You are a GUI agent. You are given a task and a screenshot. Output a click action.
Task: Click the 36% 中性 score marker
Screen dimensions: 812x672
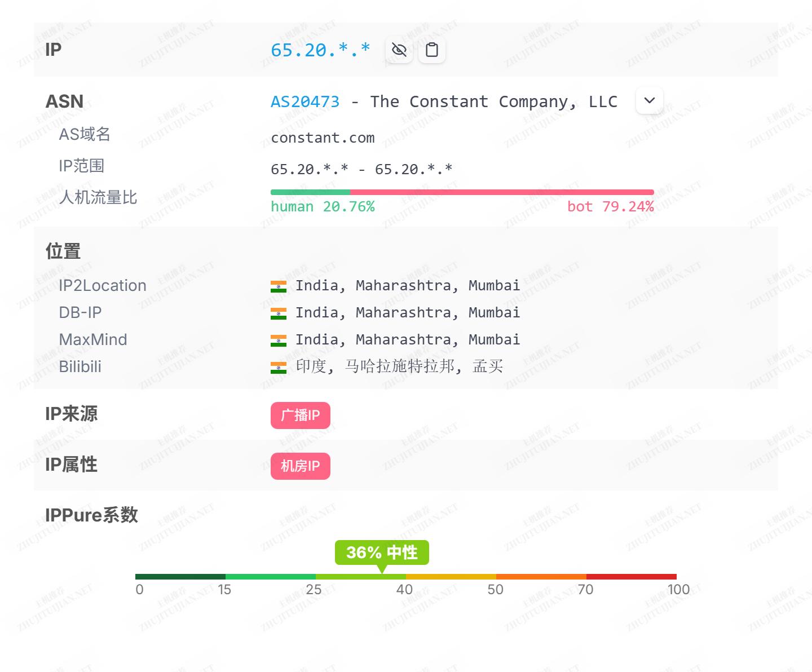382,552
